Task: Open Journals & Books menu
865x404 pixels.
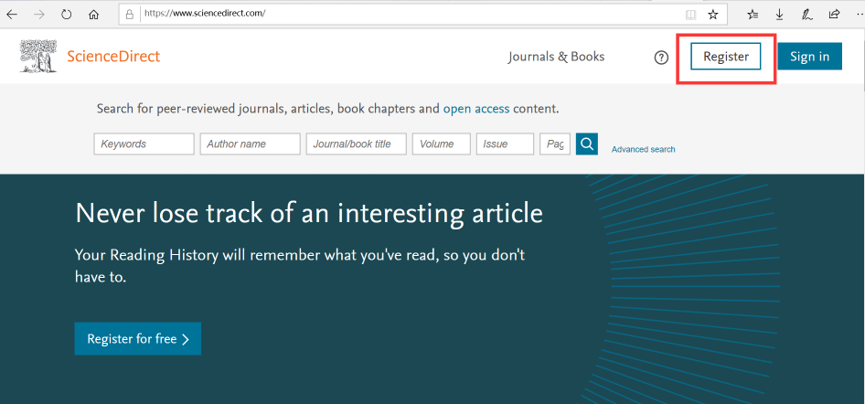Action: [x=556, y=57]
